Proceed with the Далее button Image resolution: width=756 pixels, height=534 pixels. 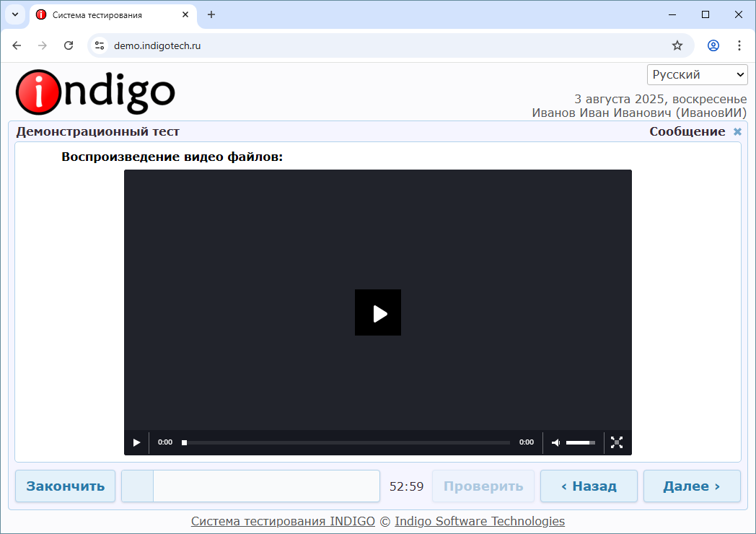[x=692, y=486]
